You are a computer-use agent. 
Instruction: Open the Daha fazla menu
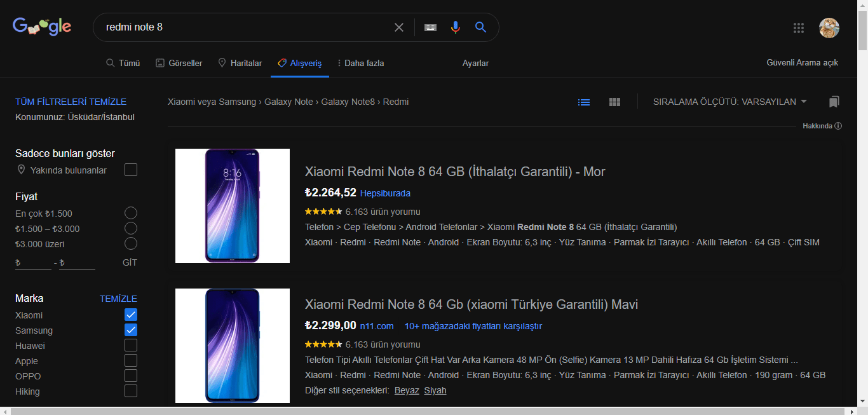[360, 63]
